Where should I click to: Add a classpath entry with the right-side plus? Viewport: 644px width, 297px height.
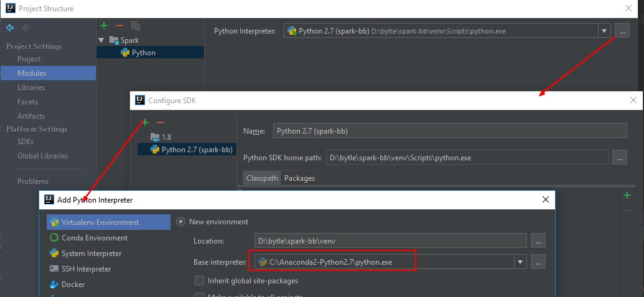(x=627, y=195)
